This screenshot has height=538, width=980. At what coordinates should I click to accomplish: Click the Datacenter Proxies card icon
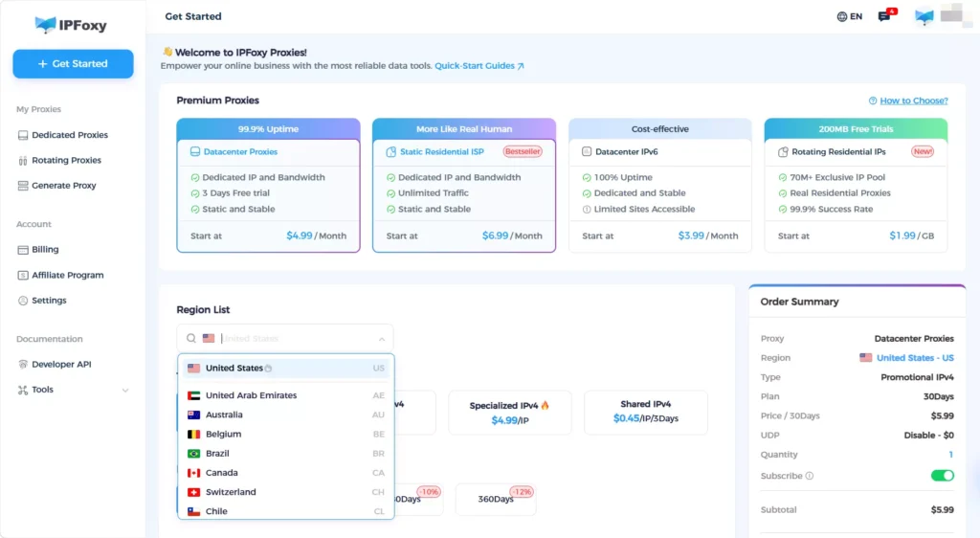[195, 152]
